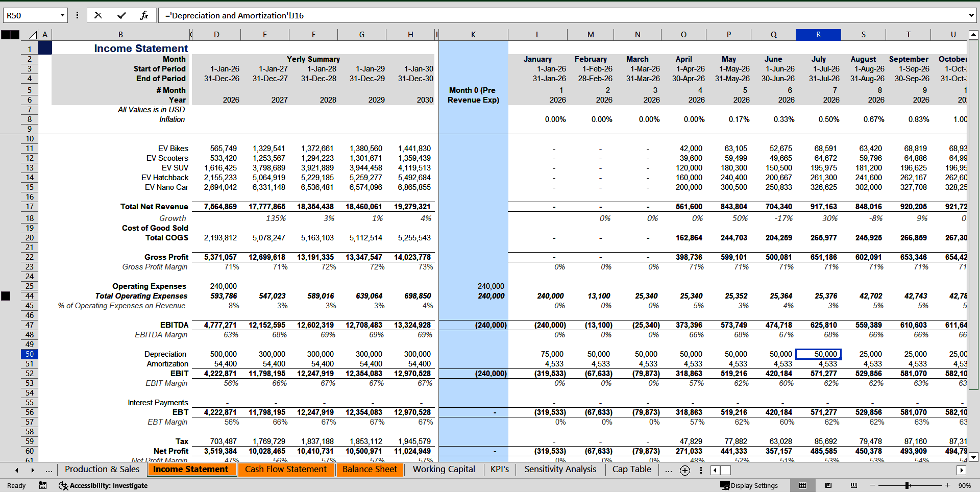Open Accessibility: Investigate checker

103,485
